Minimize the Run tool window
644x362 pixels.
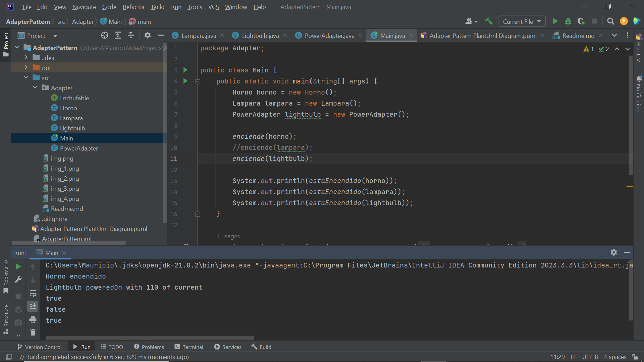627,253
